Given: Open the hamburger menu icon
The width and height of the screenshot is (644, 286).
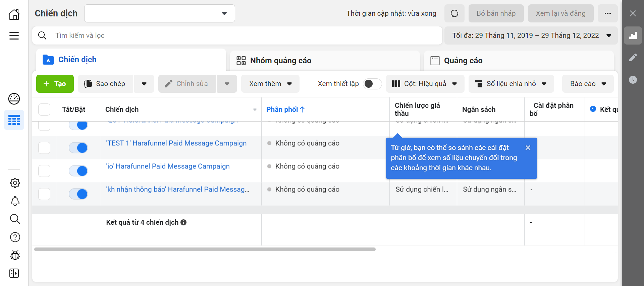Looking at the screenshot, I should [14, 35].
